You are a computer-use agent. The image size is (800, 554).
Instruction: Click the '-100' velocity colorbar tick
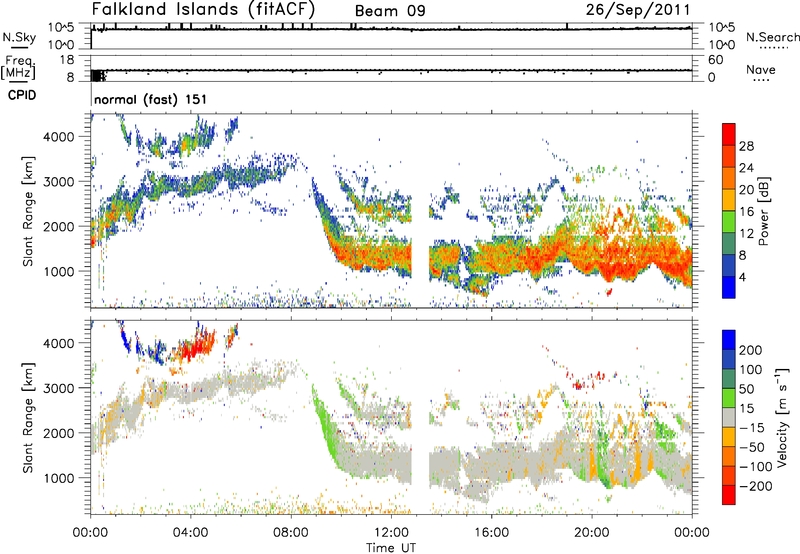(756, 466)
